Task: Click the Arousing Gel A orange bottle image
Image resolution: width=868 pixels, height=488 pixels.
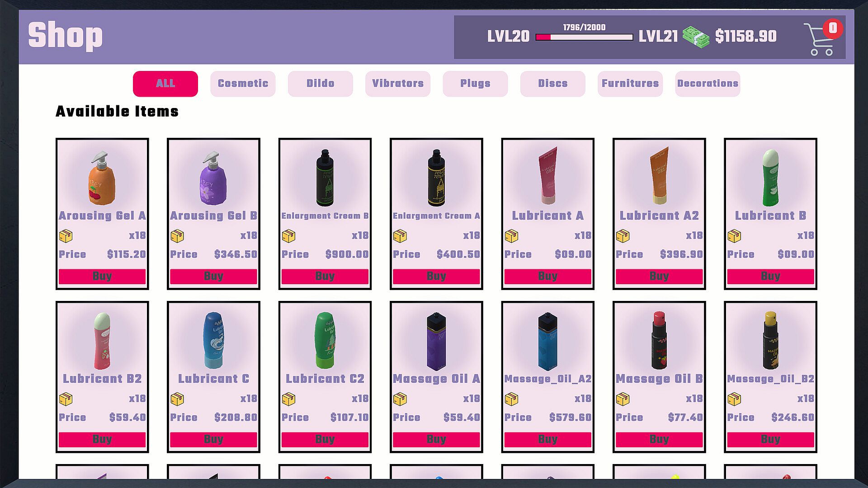Action: coord(102,178)
